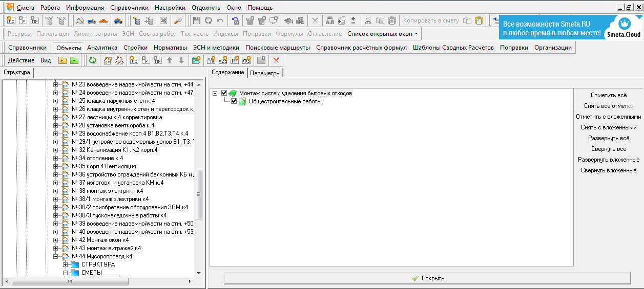Screen dimensions: 644x289
Task: Open the Действие menu
Action: pos(21,60)
